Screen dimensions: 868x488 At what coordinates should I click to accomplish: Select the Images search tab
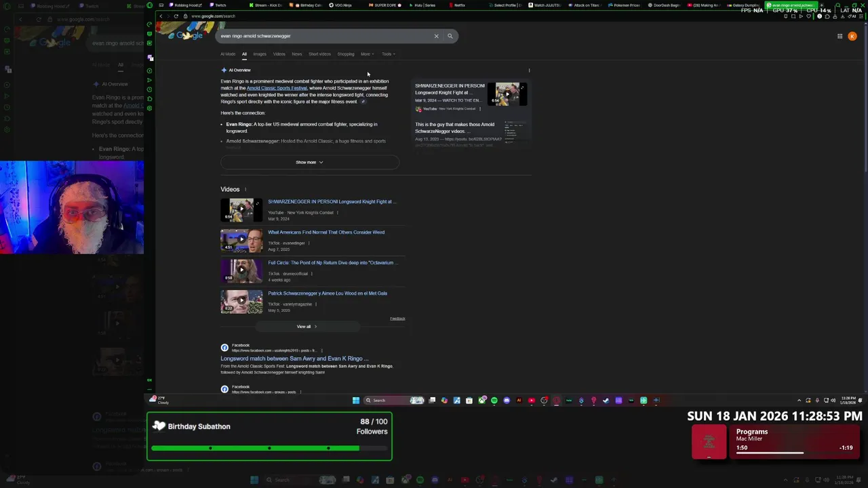(260, 54)
